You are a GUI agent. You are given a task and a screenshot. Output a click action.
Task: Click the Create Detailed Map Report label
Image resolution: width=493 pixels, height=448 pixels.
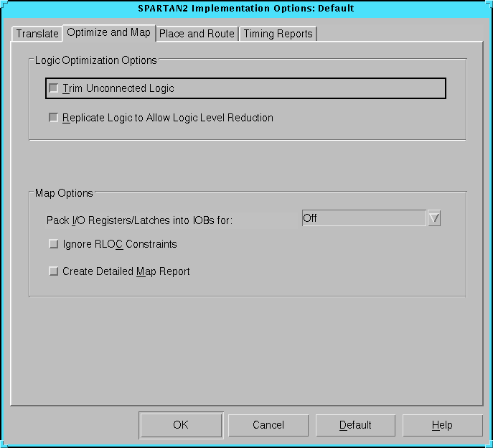pos(126,271)
